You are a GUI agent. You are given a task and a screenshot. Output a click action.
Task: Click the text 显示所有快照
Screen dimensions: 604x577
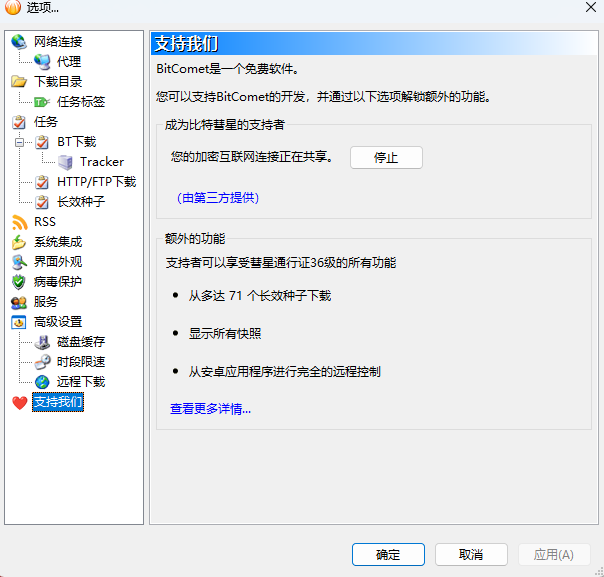click(225, 334)
